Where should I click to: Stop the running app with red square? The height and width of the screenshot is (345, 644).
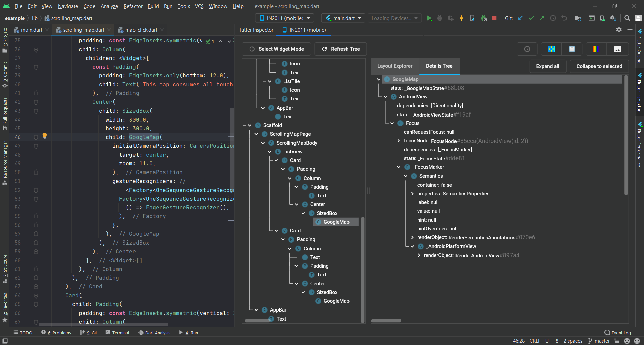pos(494,18)
